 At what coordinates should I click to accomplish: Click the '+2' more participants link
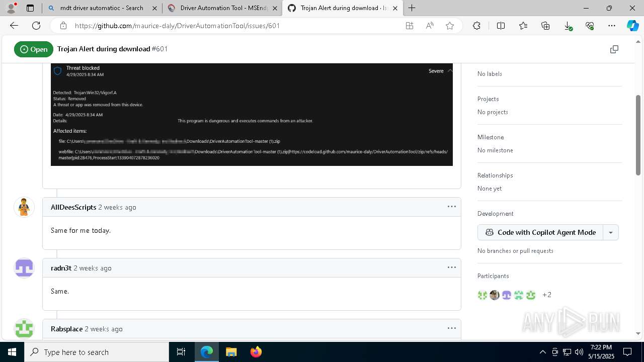coord(547,295)
